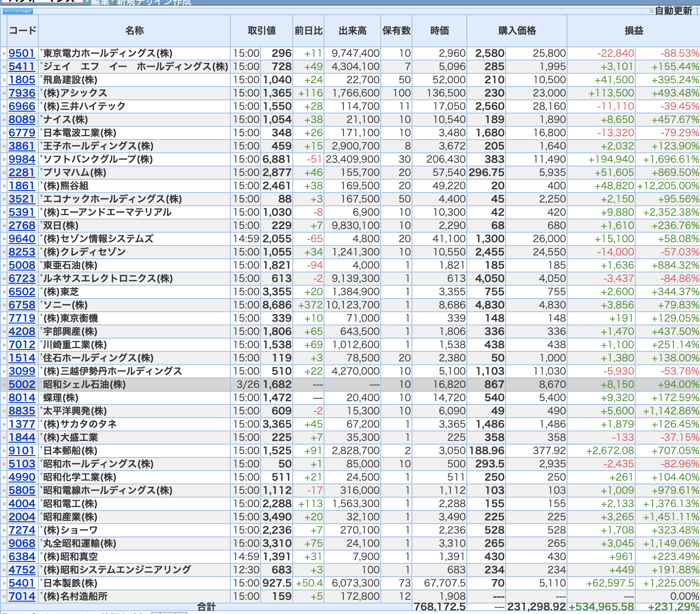Click the 前日比 column header
This screenshot has height=614, width=700.
[309, 31]
